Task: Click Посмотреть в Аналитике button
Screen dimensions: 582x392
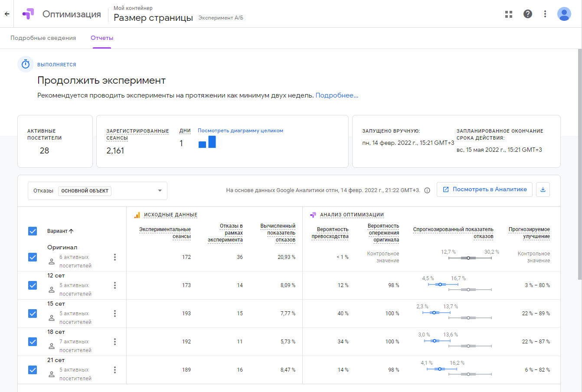Action: click(484, 189)
